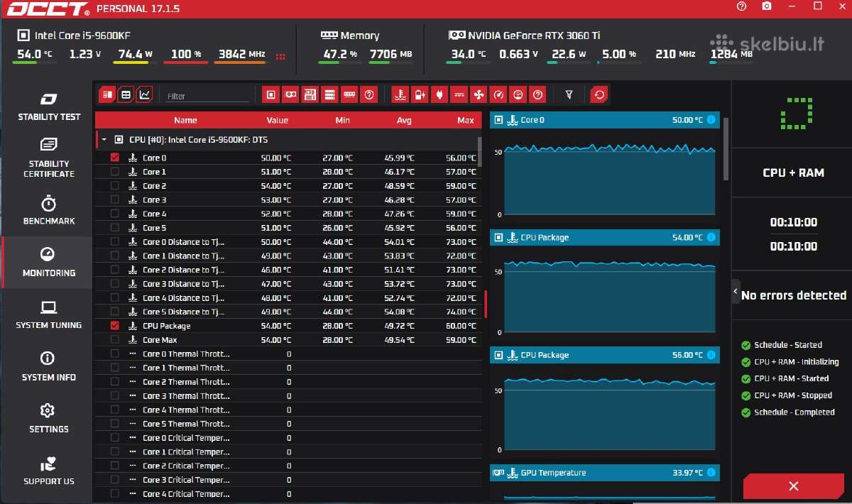
Task: Sort by the Value column header
Action: [278, 120]
